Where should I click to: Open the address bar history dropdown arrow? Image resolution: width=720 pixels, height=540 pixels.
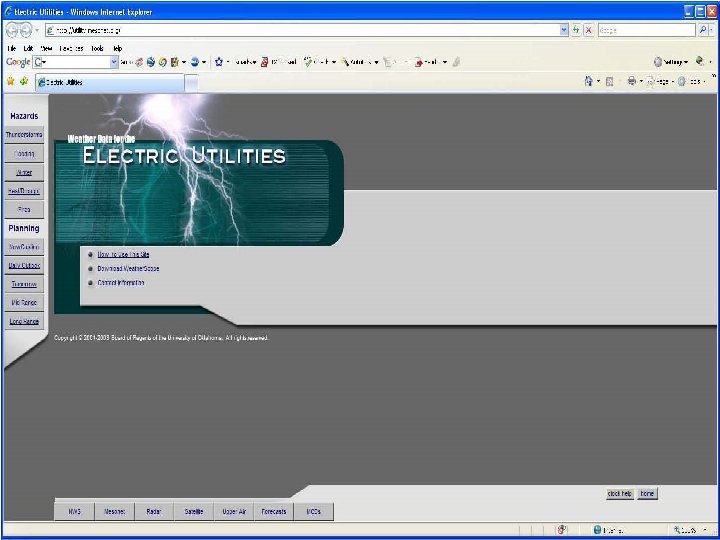564,30
